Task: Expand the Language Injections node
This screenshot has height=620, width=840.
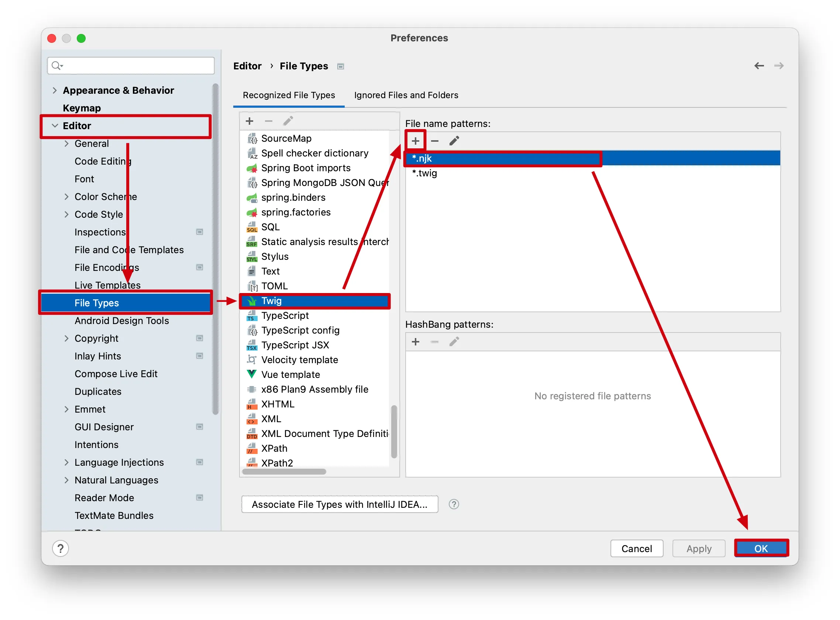Action: tap(66, 462)
